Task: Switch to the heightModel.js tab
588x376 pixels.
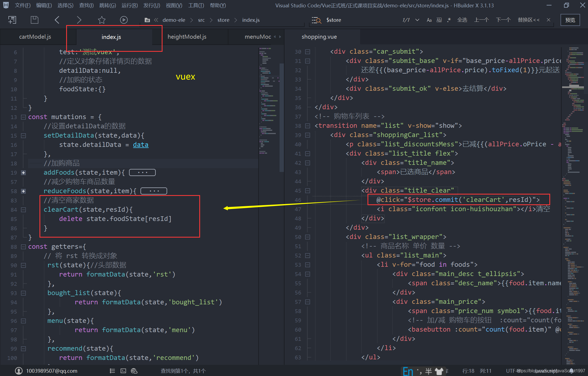Action: 187,37
